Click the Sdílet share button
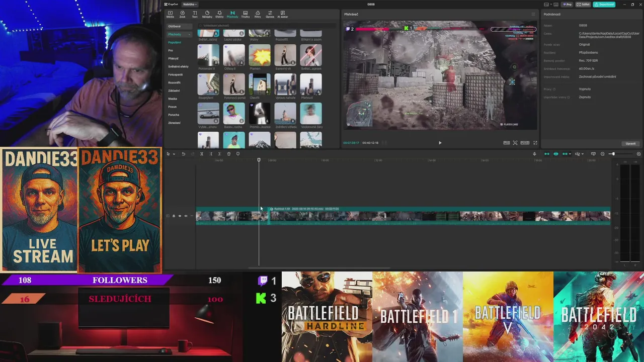 point(583,5)
